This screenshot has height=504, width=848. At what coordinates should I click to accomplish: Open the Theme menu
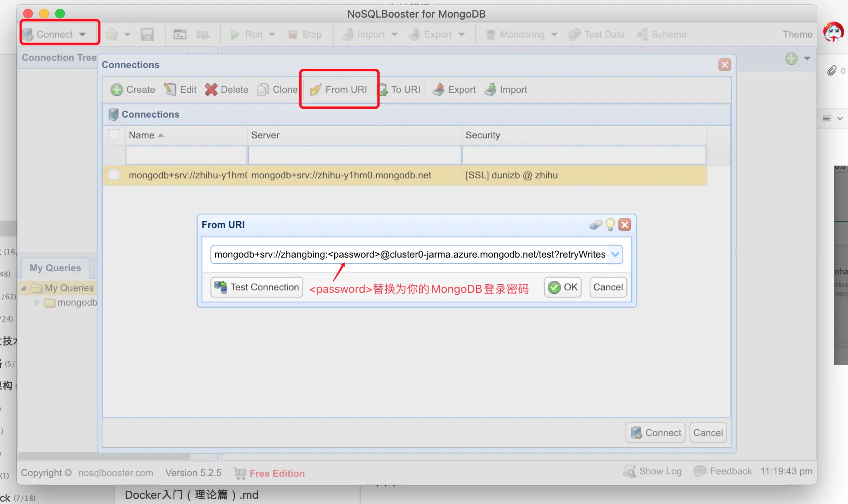[x=797, y=34]
